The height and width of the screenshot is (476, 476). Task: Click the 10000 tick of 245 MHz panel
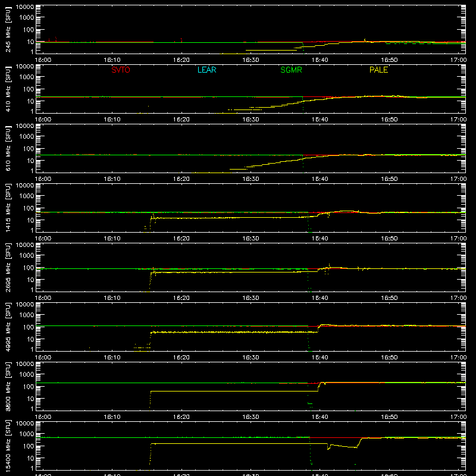click(x=25, y=7)
